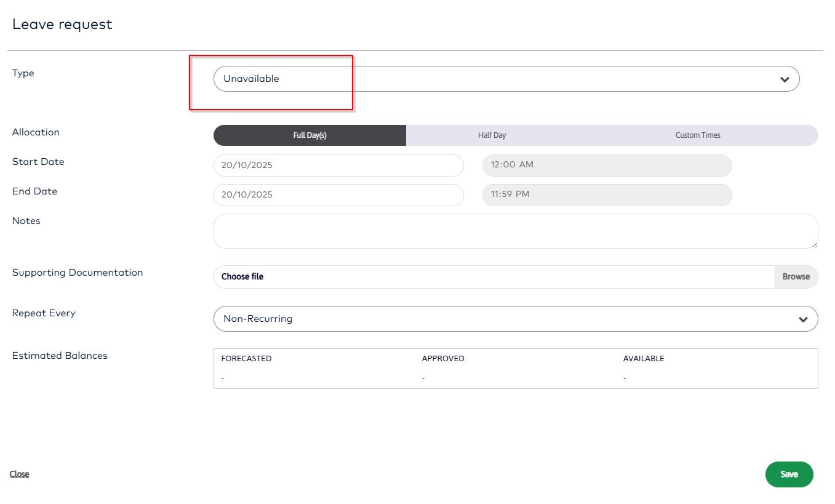This screenshot has width=835, height=504.
Task: Click the FORECASTED balance column header
Action: (x=246, y=359)
